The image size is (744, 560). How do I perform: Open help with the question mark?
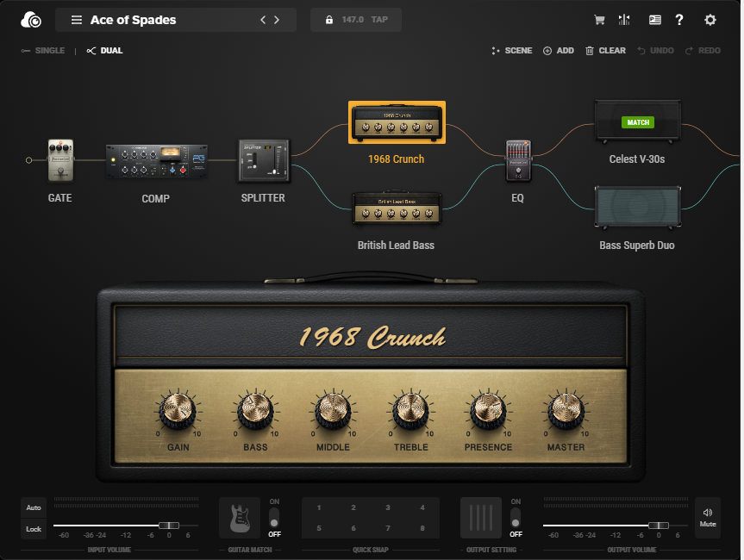(x=679, y=20)
